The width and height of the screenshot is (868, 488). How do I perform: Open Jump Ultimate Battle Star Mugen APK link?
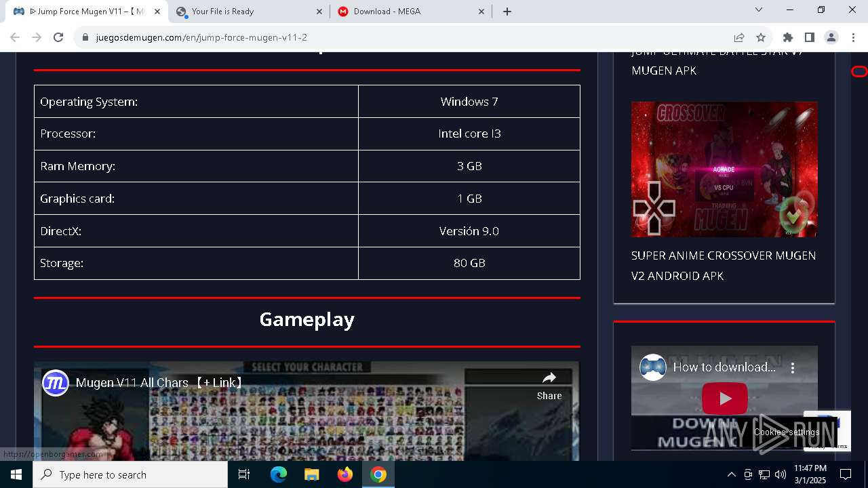(717, 61)
